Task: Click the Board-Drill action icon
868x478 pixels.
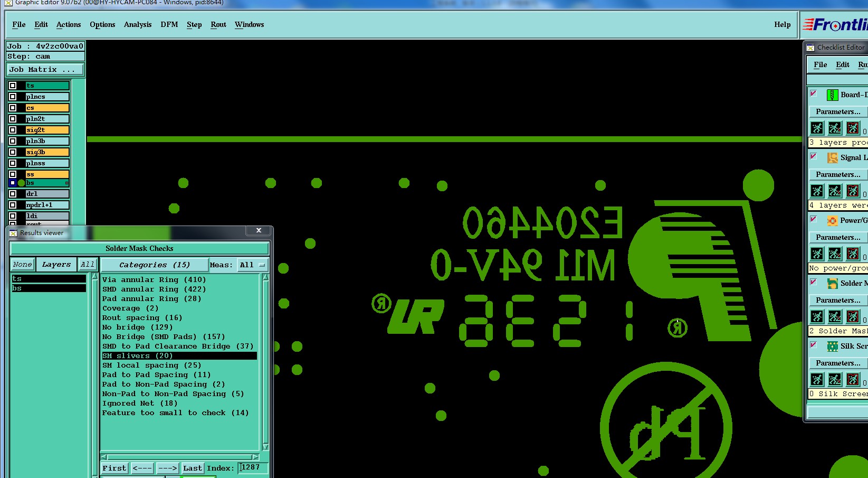Action: pos(832,95)
